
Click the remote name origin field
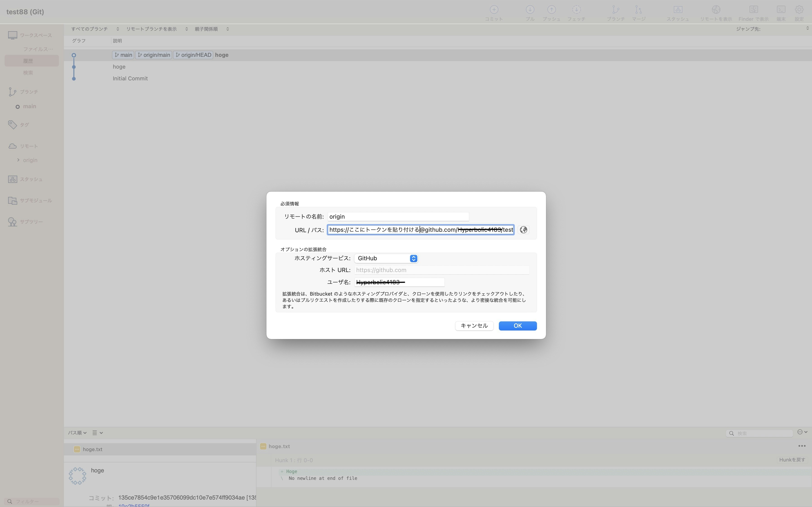pyautogui.click(x=398, y=217)
